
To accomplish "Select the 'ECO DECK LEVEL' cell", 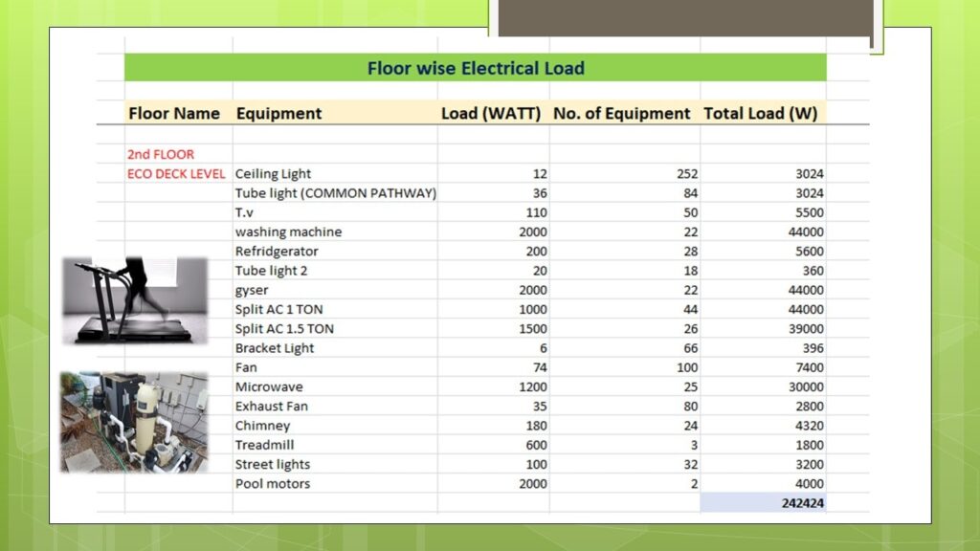I will [176, 174].
